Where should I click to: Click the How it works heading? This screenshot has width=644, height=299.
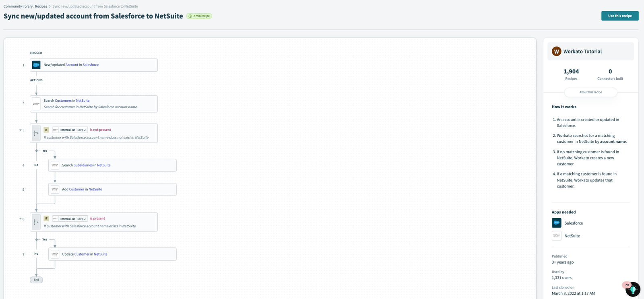click(x=564, y=107)
